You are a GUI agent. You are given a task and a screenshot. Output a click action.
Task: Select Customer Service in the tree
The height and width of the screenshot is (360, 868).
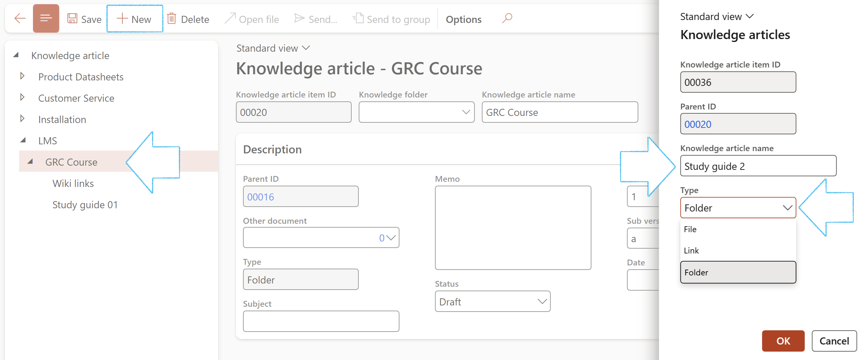(76, 98)
